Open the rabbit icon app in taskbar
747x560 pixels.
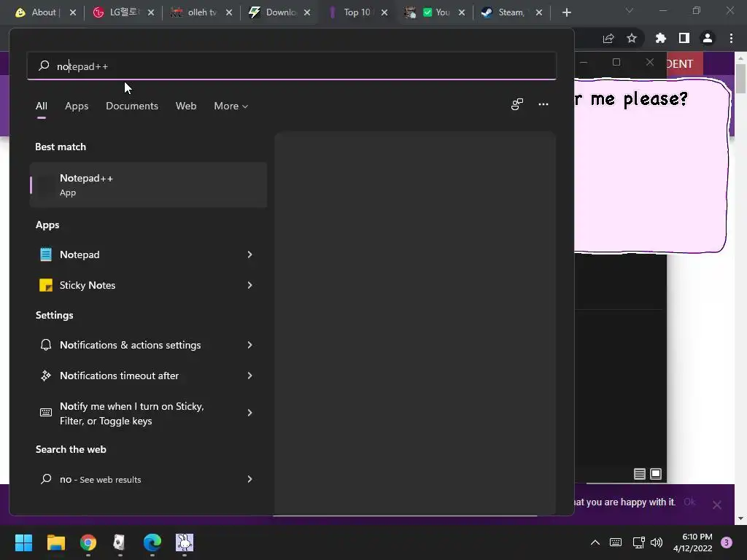click(x=185, y=542)
